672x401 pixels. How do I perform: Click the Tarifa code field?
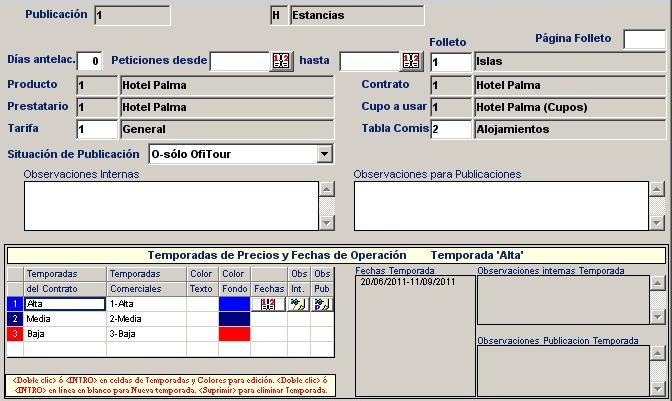pyautogui.click(x=97, y=129)
